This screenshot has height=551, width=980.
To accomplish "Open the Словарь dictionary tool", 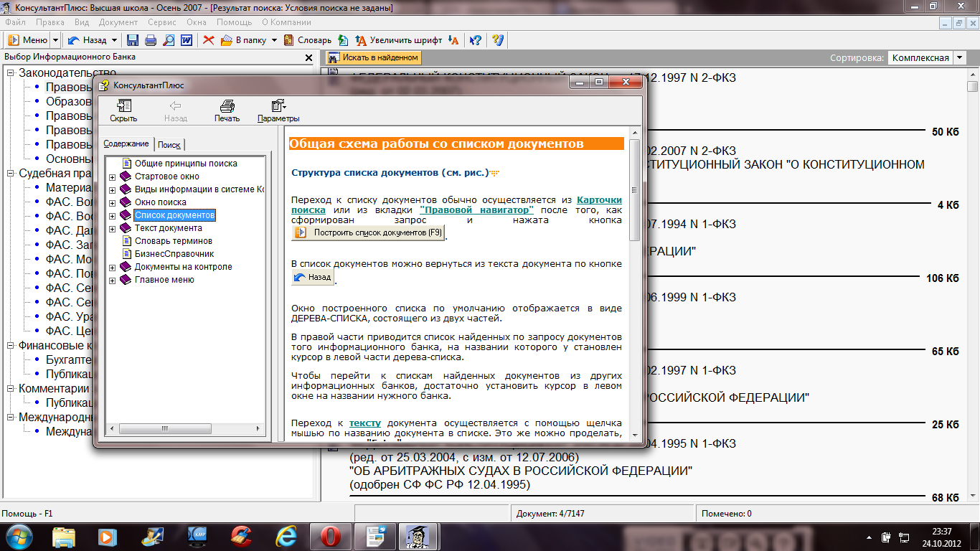I will (x=307, y=40).
